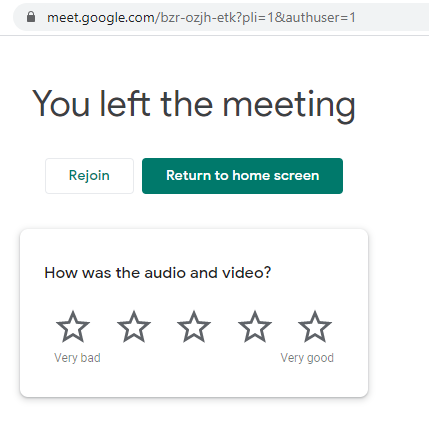Screen dimensions: 429x445
Task: Click the "You left the meeting" heading
Action: tap(194, 104)
